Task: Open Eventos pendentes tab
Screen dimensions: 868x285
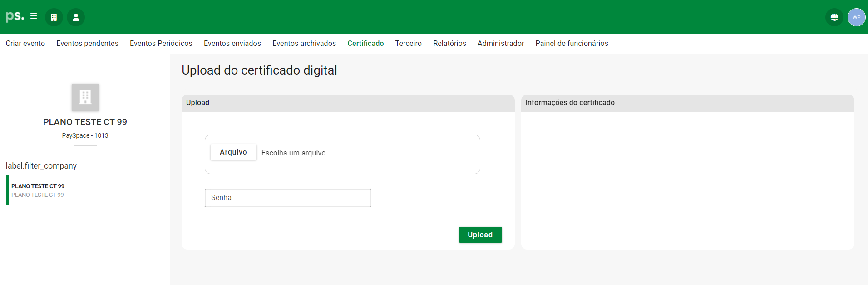Action: tap(87, 44)
